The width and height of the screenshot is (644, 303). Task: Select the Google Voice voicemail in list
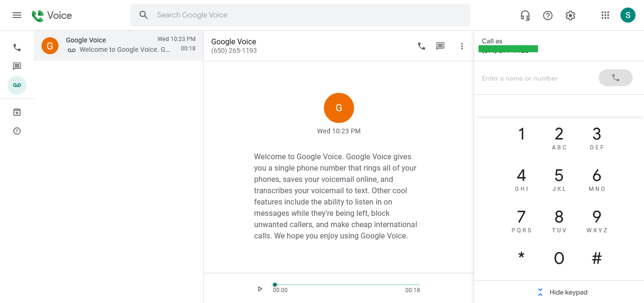point(118,46)
